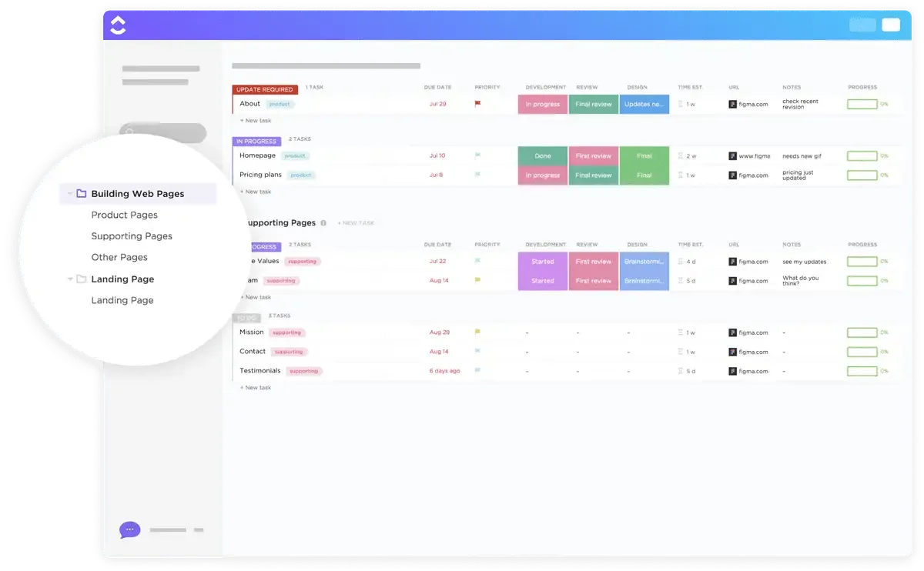This screenshot has height=571, width=924.
Task: Open Development 'In progress' dropdown for Pricing plans
Action: coord(543,175)
